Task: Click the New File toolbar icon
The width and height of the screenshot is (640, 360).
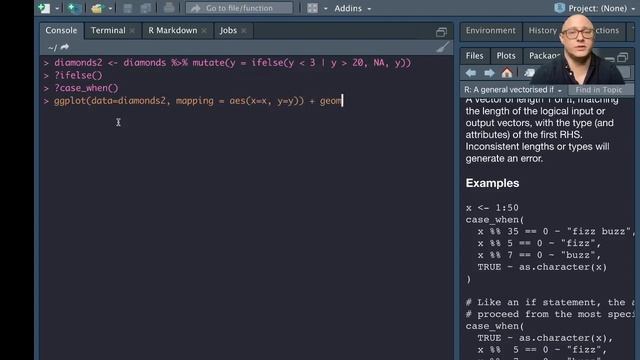Action: coord(44,8)
